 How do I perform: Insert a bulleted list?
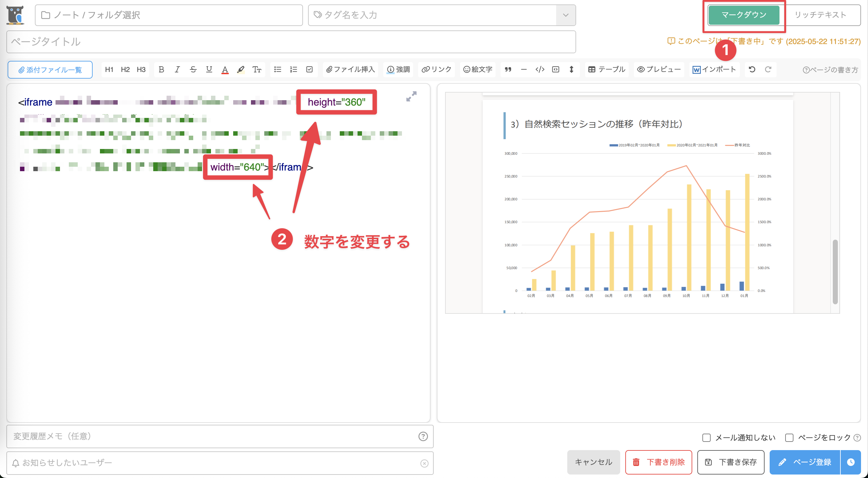tap(278, 69)
